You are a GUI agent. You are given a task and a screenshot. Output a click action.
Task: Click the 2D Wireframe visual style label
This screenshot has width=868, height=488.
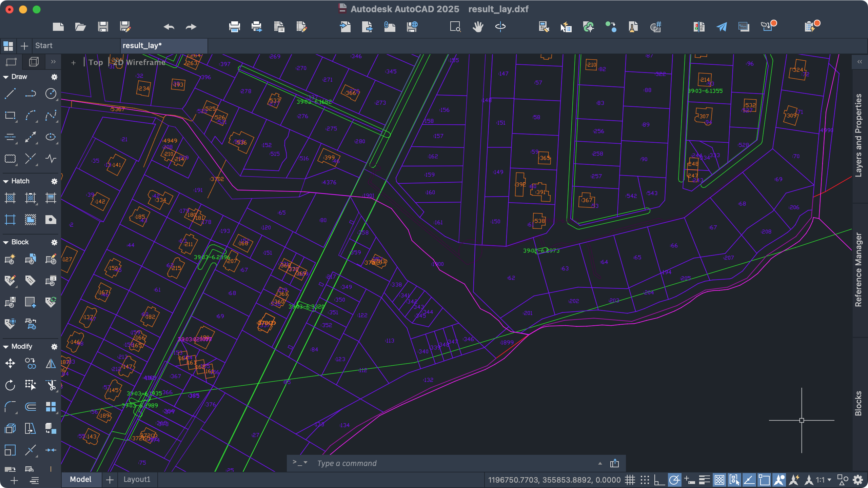click(139, 62)
